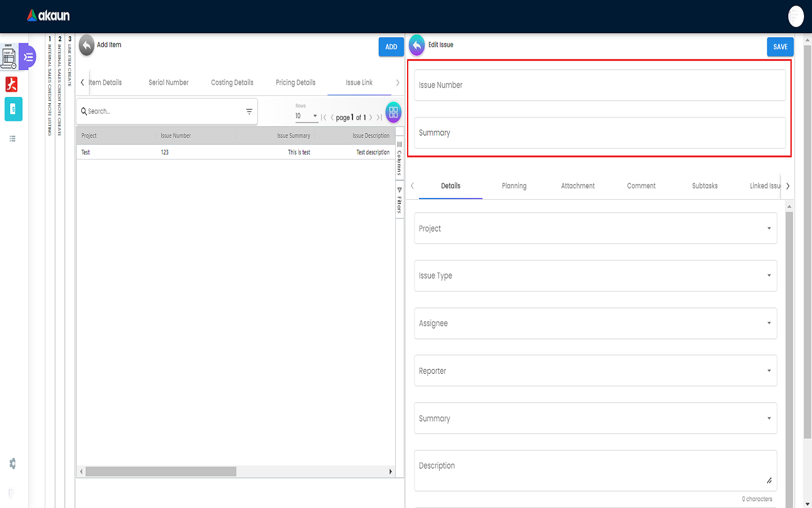Open the list icon in left sidebar
This screenshot has height=508, width=812.
click(12, 139)
